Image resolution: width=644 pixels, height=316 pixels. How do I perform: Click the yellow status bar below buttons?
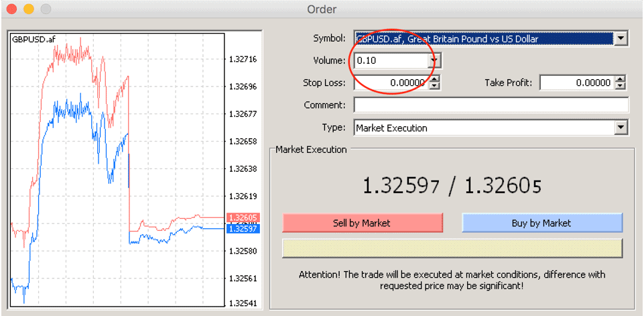click(x=452, y=248)
